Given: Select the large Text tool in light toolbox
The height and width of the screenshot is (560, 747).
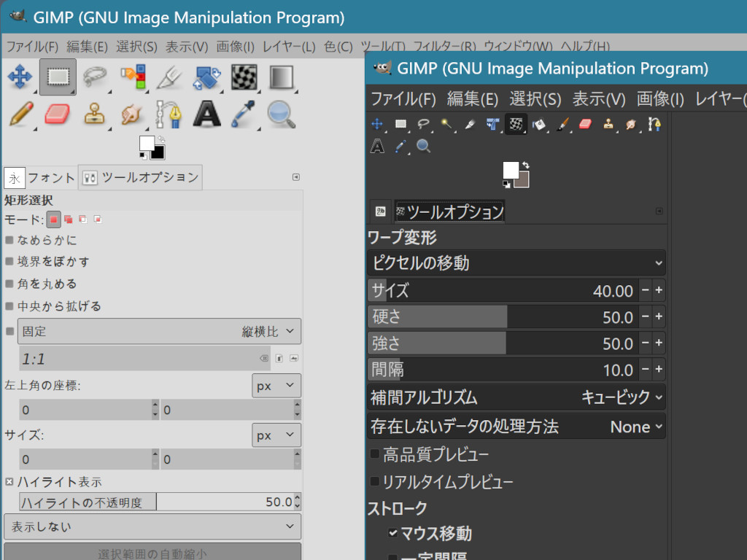Looking at the screenshot, I should [206, 114].
